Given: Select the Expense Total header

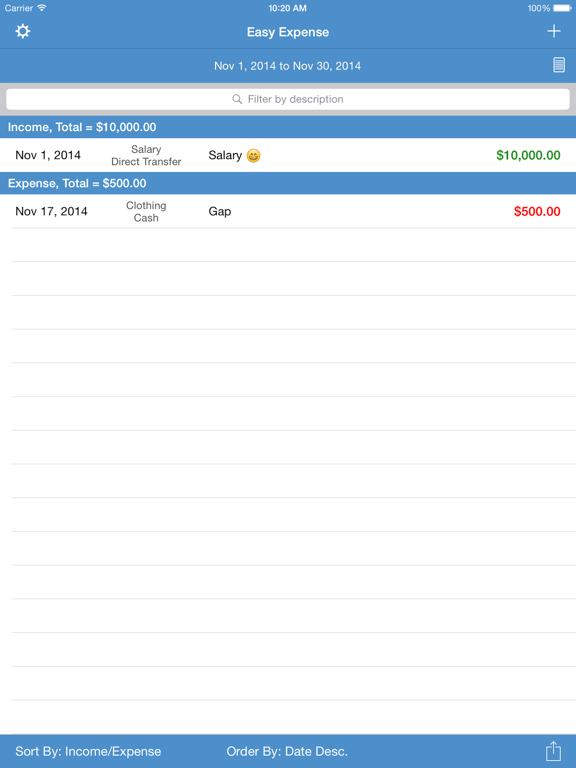Looking at the screenshot, I should point(288,183).
